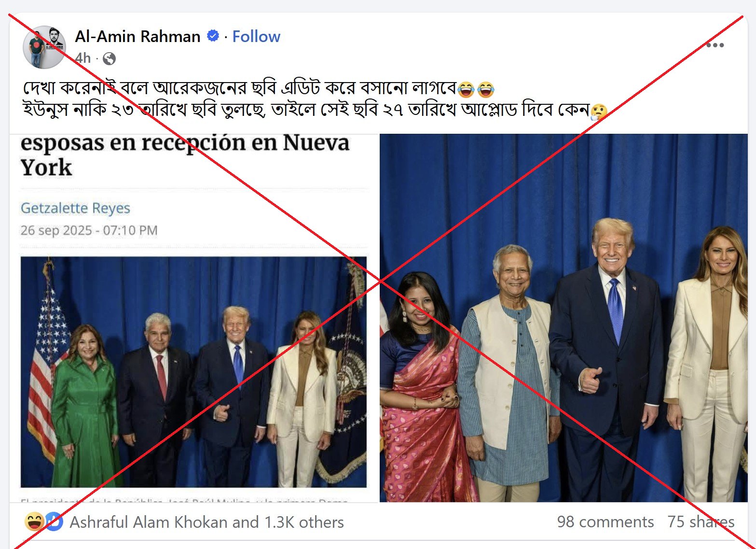The image size is (756, 549).
Task: Click the 'esposas en recepción en Nueva York' headline
Action: pos(185,155)
